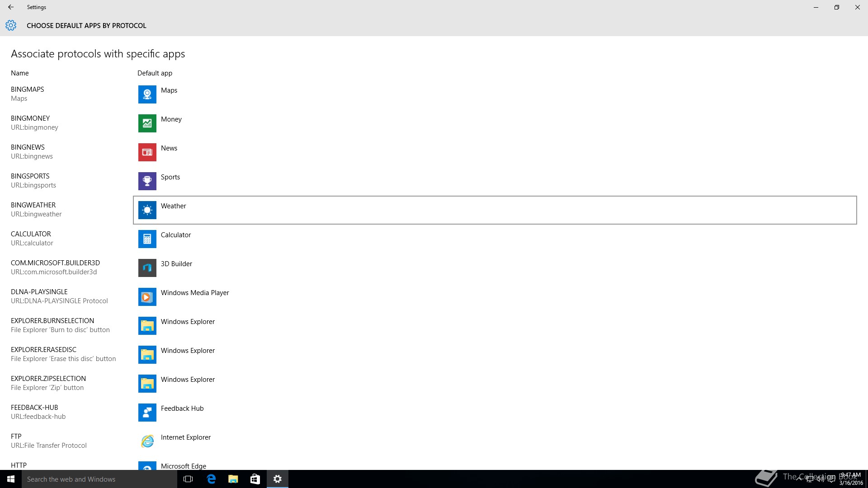Click the Windows Media Player icon

[147, 297]
